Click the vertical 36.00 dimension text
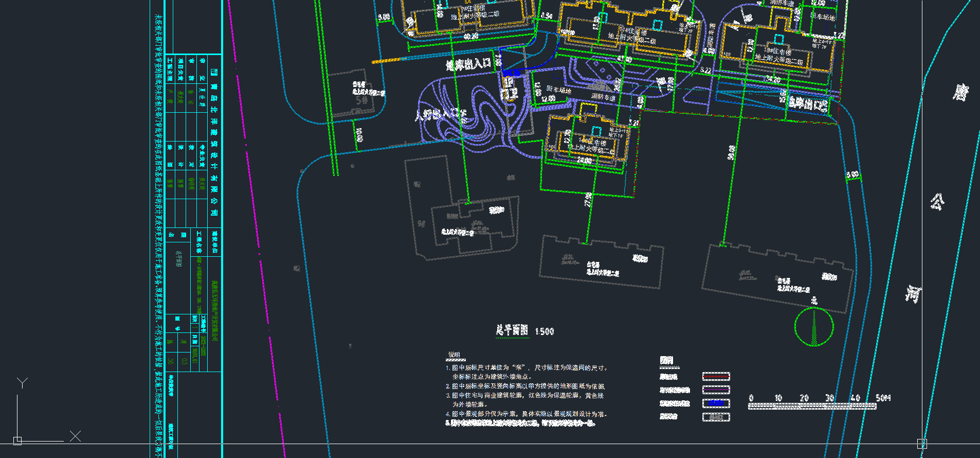 tap(732, 152)
